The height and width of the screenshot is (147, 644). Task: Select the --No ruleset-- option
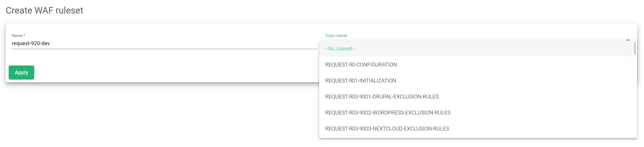click(340, 49)
